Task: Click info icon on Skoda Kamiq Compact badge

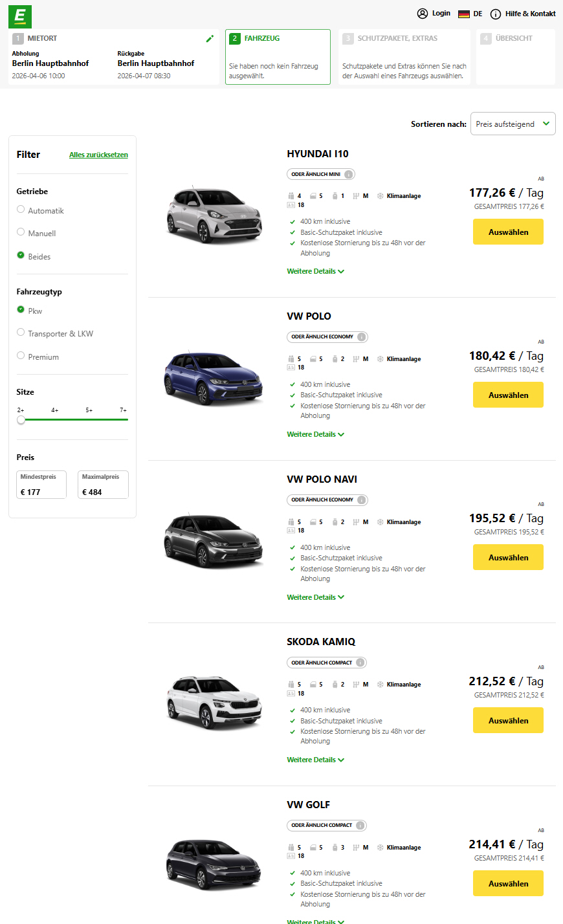Action: click(360, 663)
